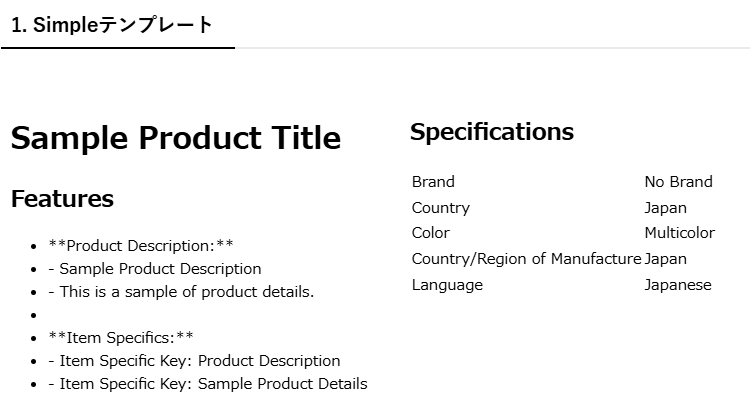Click the **Item Specifics:** list item
This screenshot has height=417, width=750.
click(121, 338)
